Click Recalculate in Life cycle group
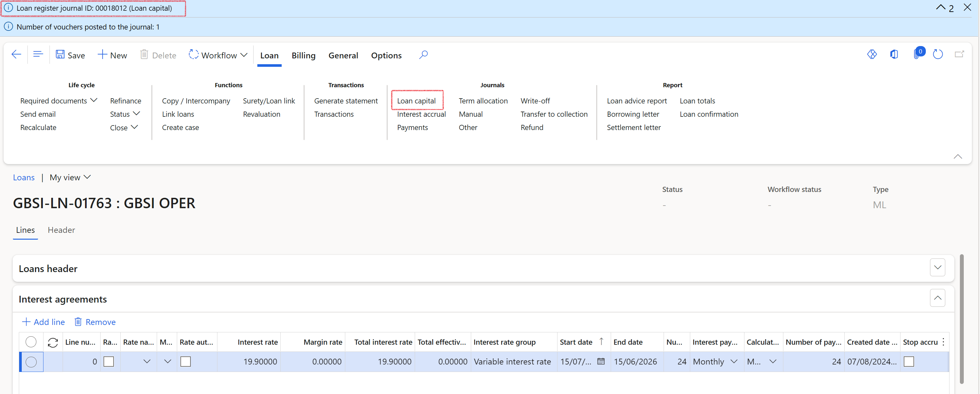The image size is (980, 394). click(38, 127)
